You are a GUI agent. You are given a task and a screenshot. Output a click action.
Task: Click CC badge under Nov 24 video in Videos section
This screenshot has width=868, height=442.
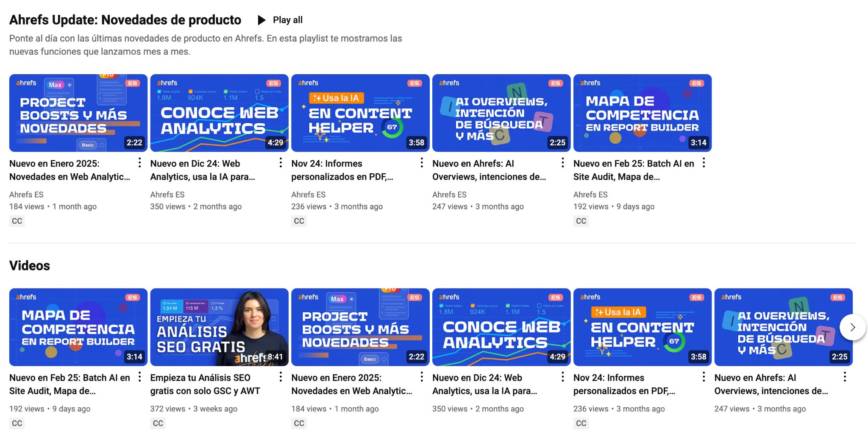(x=581, y=423)
